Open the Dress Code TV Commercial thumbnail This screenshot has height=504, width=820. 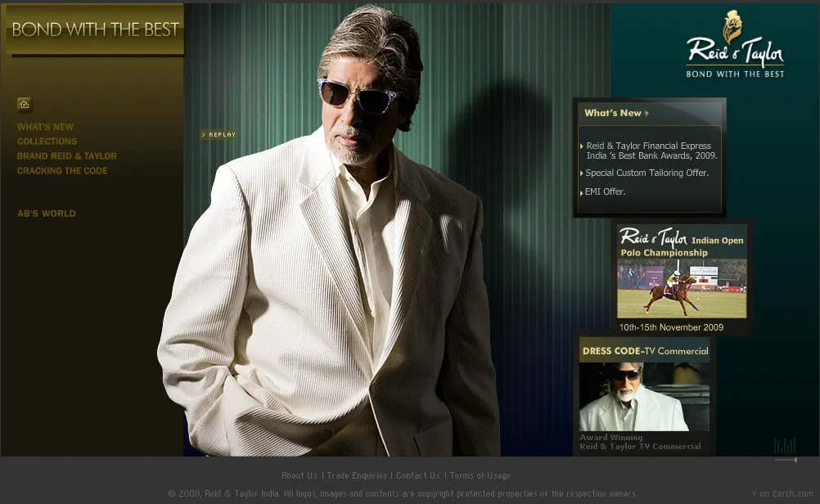coord(644,397)
